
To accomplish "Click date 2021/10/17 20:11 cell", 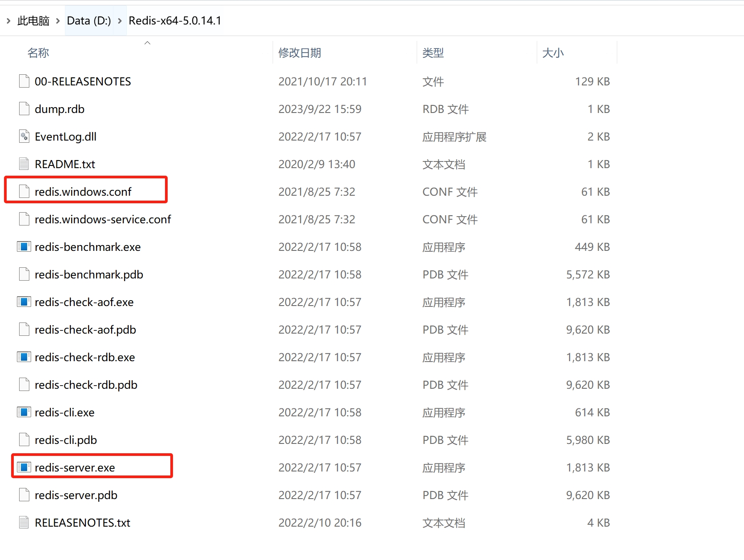I will coord(322,81).
